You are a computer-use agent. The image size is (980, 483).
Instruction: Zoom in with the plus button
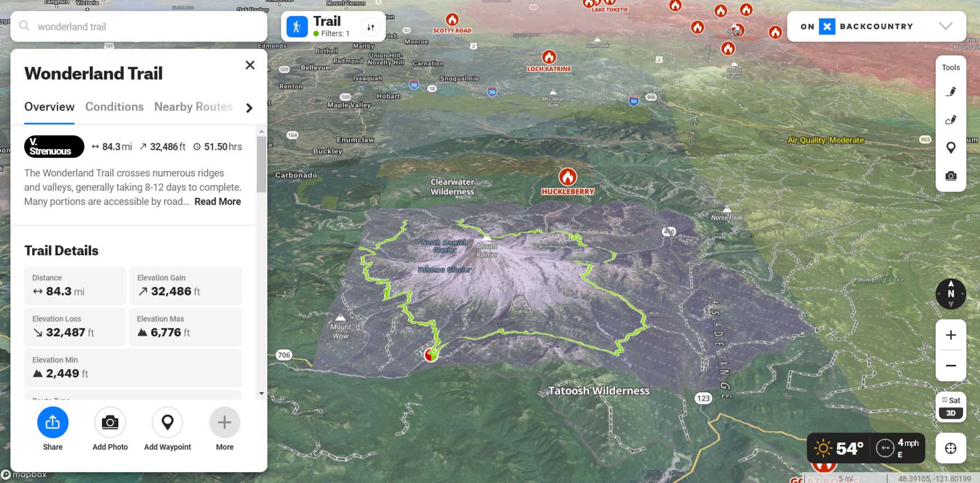point(950,335)
